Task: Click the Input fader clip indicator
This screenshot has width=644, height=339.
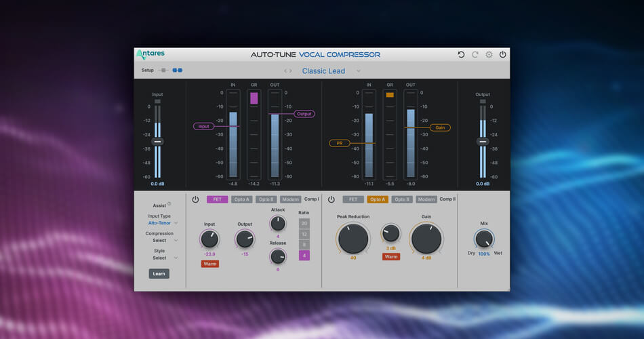Action: click(x=157, y=102)
